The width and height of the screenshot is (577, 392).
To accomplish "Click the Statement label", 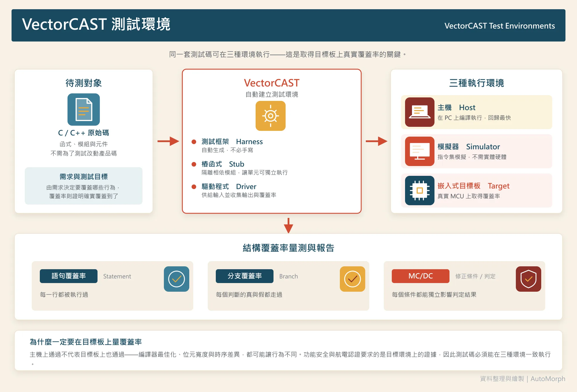I will [117, 276].
